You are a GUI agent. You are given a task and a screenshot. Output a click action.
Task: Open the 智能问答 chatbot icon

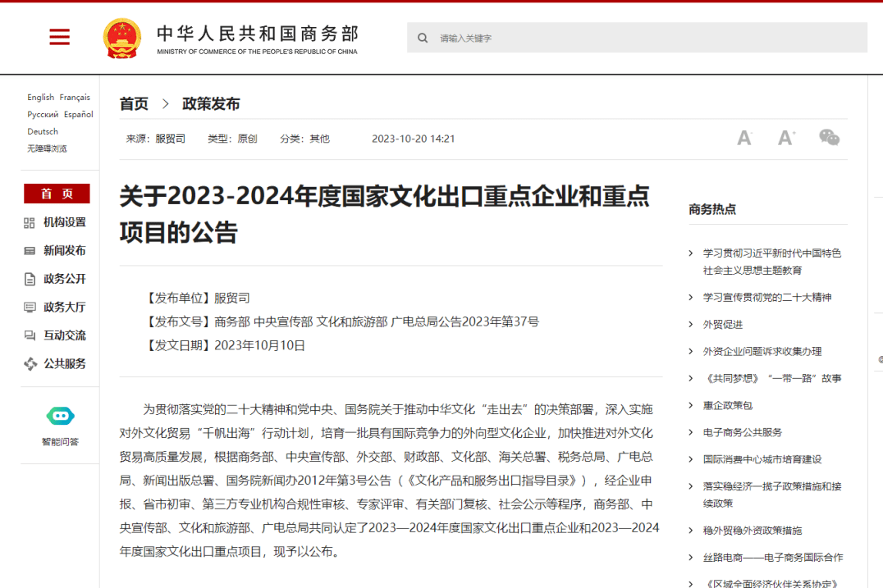(61, 416)
